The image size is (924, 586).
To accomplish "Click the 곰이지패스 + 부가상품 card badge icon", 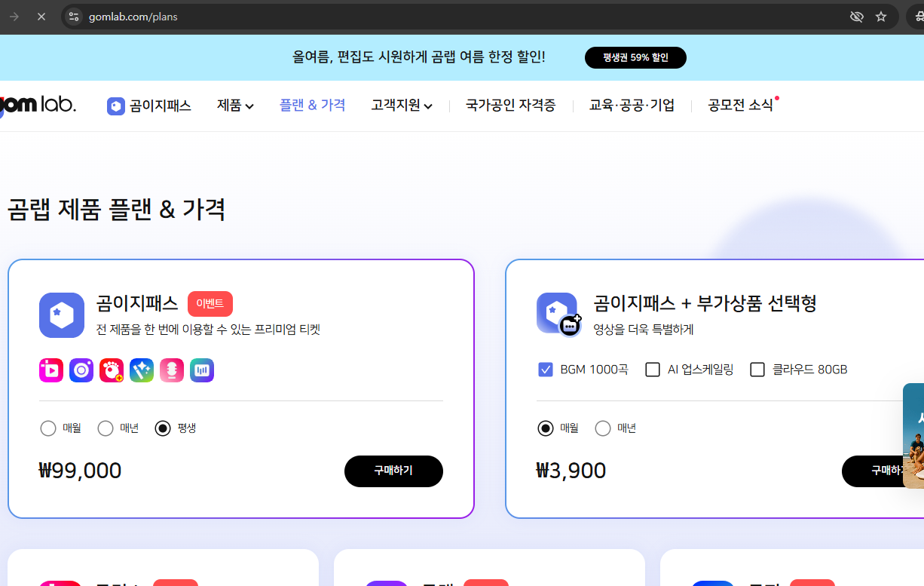I will pyautogui.click(x=558, y=314).
